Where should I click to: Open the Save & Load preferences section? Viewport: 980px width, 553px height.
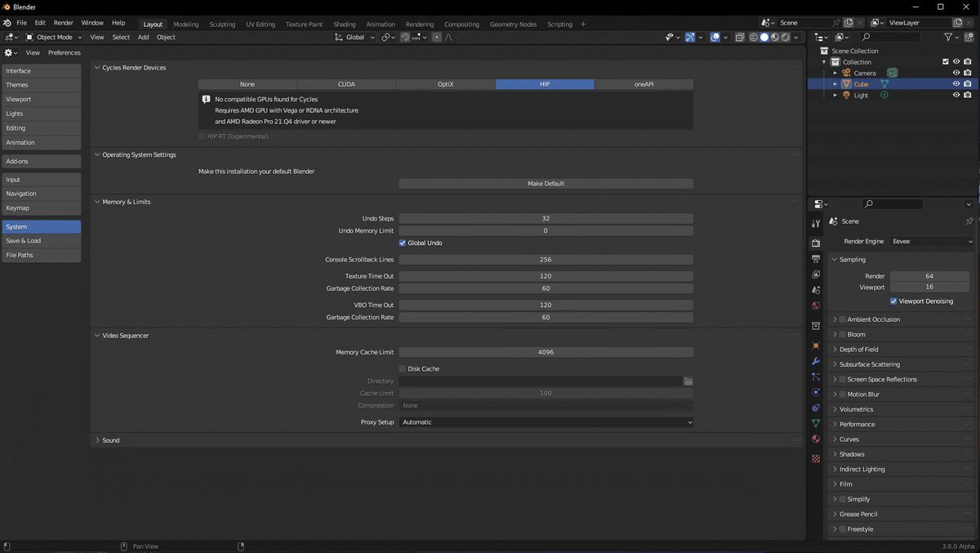click(41, 241)
